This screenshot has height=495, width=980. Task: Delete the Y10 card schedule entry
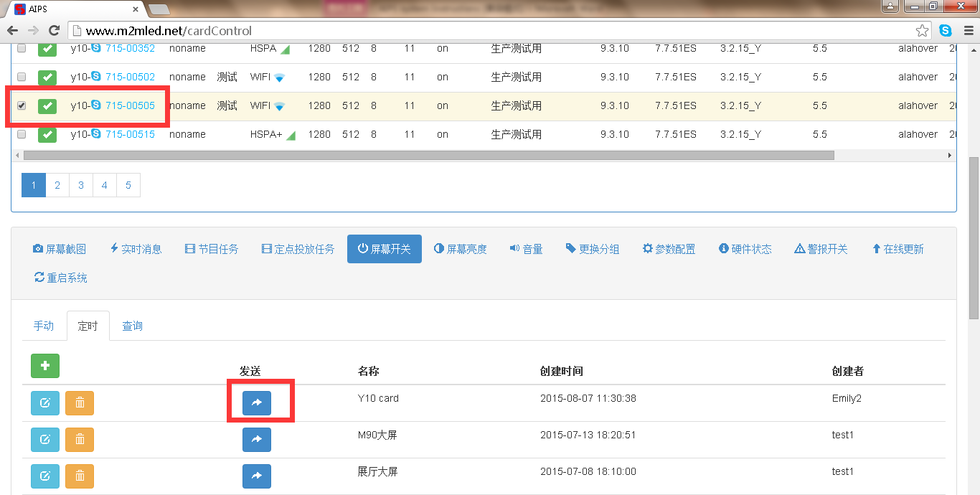point(80,403)
